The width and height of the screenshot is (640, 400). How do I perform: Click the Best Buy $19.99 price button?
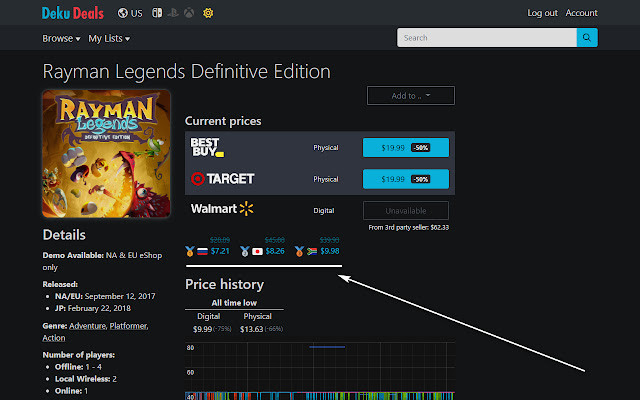pyautogui.click(x=406, y=147)
